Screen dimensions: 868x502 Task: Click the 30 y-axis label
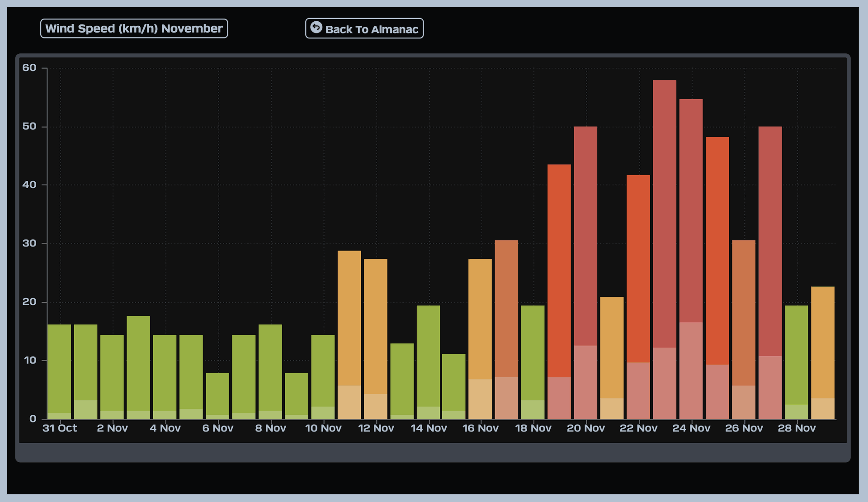coord(29,243)
